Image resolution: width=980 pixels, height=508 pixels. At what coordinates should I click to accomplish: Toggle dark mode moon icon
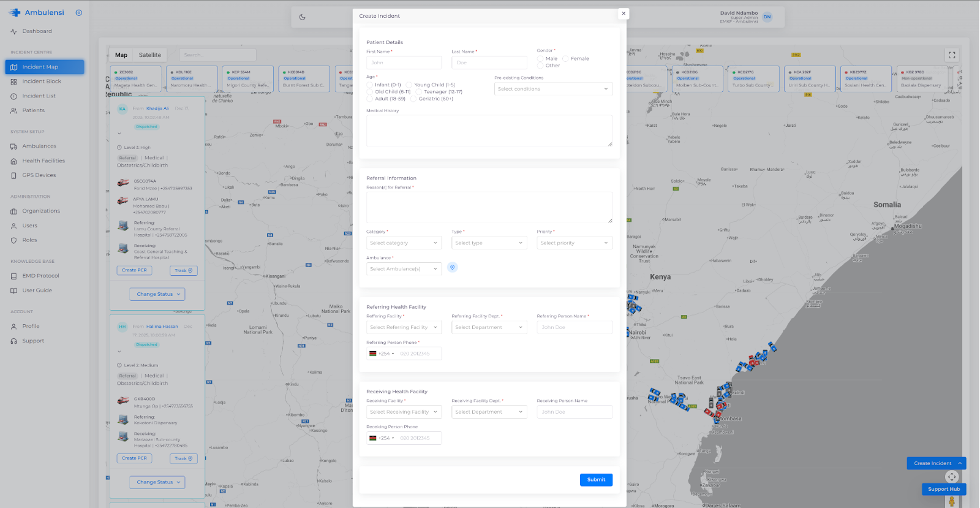pyautogui.click(x=302, y=17)
